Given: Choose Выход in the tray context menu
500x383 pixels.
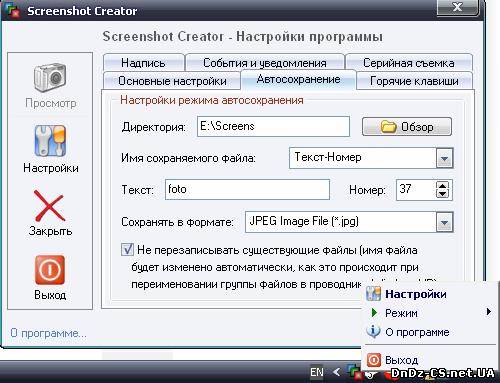Looking at the screenshot, I should [x=429, y=360].
